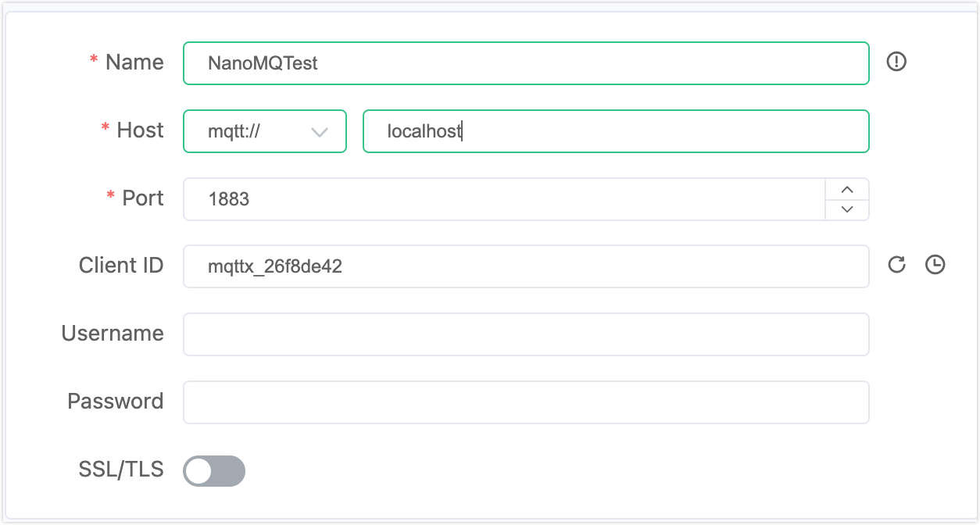Click the clock icon next to Client ID
This screenshot has width=980, height=525.
pyautogui.click(x=935, y=265)
